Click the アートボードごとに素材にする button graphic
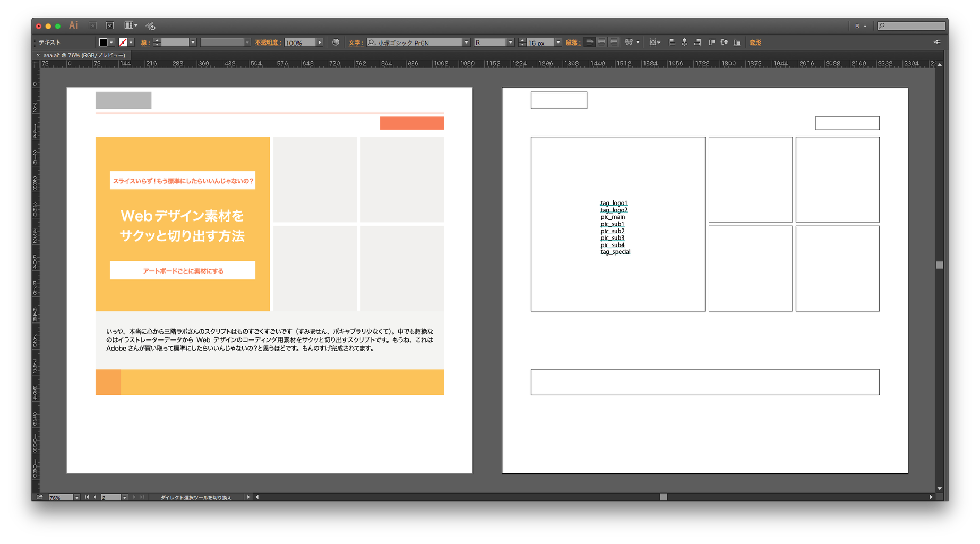Screen dimensions: 980x544 [183, 270]
